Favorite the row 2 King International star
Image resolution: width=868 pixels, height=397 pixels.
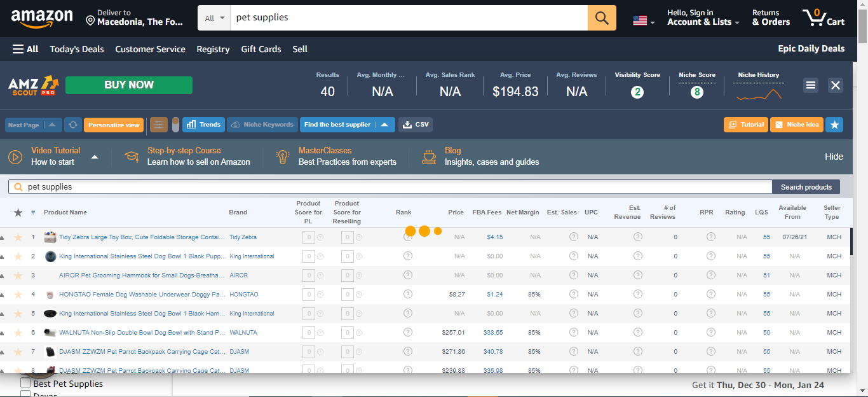click(x=18, y=256)
